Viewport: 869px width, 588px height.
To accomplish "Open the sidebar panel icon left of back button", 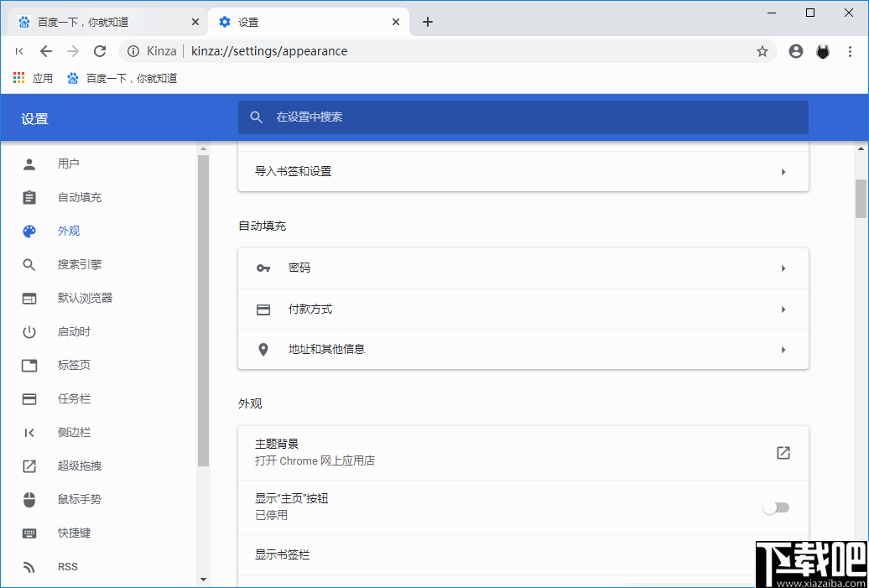I will tap(18, 51).
